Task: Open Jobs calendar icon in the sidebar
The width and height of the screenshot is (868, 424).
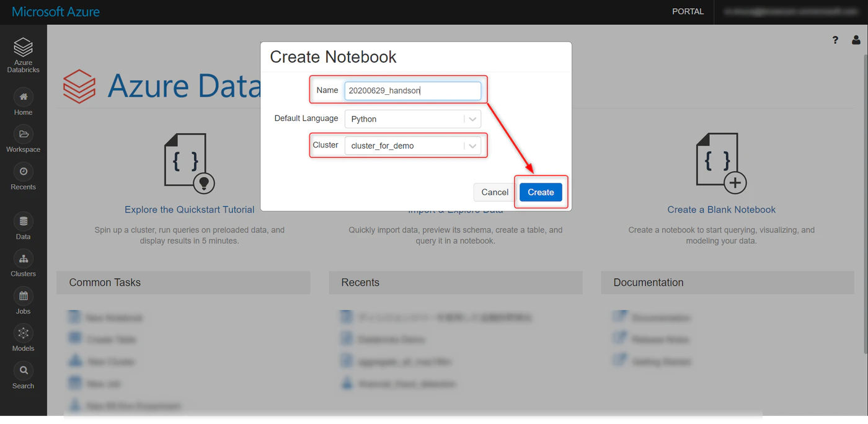Action: (23, 296)
